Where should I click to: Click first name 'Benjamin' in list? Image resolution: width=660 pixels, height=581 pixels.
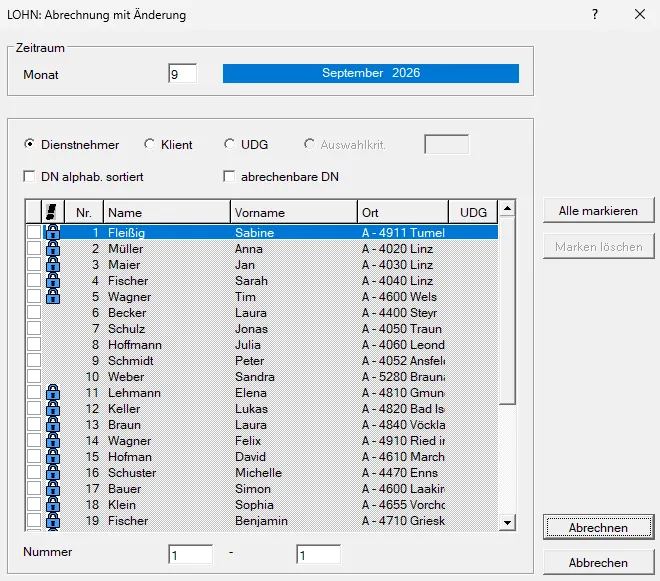[261, 520]
